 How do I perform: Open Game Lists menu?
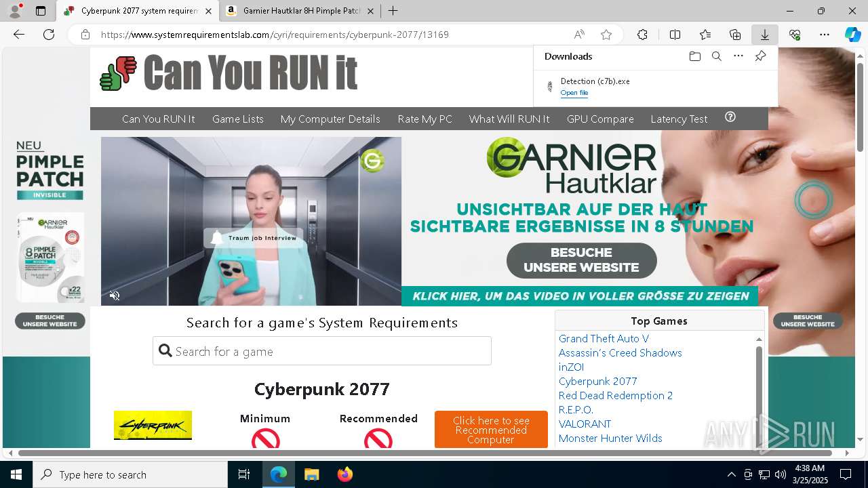click(238, 119)
